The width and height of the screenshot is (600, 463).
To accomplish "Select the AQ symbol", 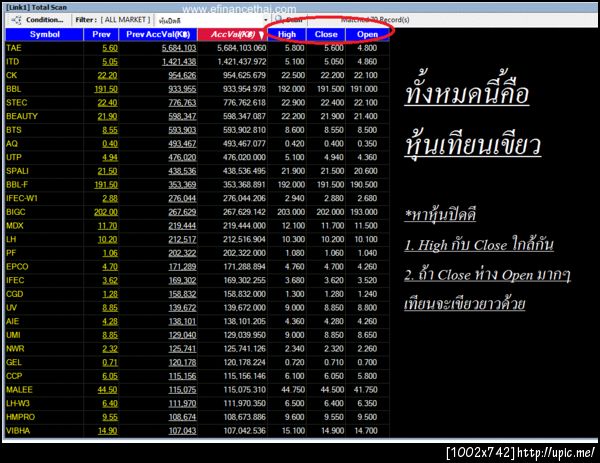I will [12, 144].
